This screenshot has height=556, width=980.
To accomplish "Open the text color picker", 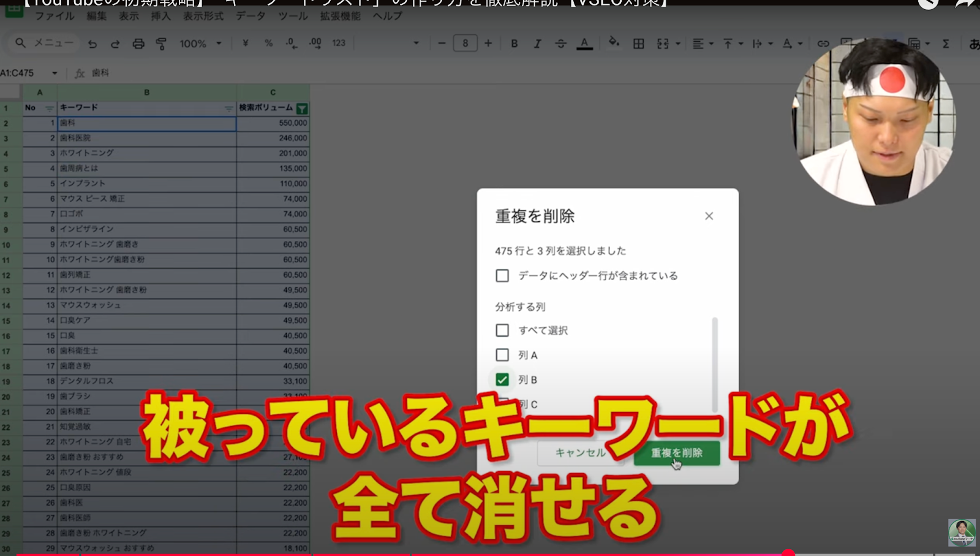I will [584, 43].
